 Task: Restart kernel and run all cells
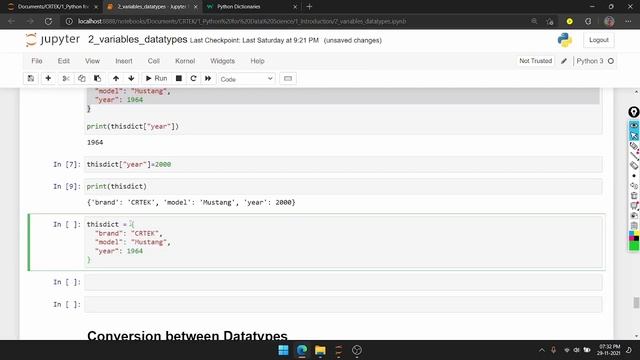point(208,78)
